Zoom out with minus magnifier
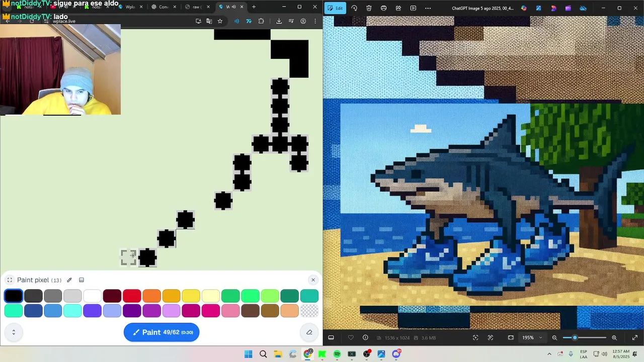This screenshot has height=362, width=644. [x=554, y=338]
